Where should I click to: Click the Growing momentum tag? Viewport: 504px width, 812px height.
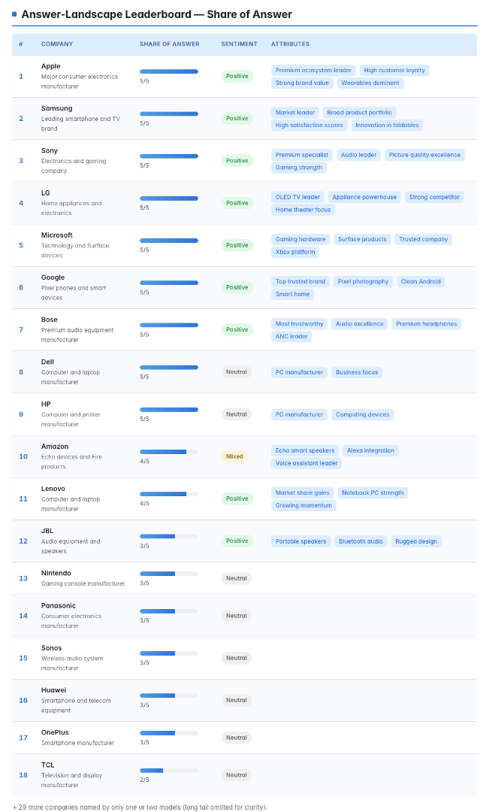tap(303, 505)
